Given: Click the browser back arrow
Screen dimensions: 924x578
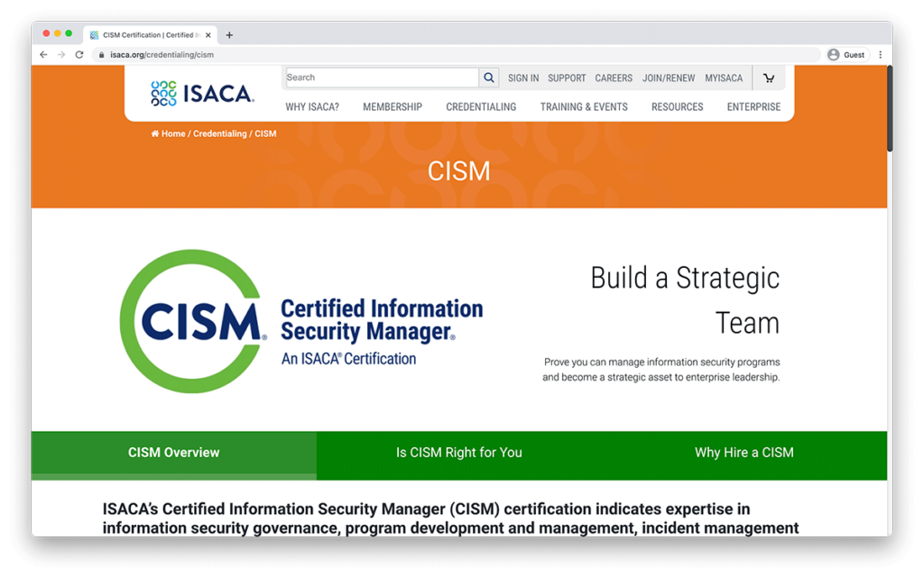Looking at the screenshot, I should [x=43, y=55].
